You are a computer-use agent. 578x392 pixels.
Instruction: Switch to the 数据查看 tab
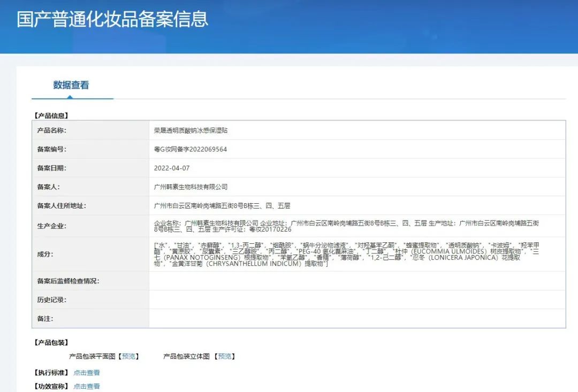(71, 85)
